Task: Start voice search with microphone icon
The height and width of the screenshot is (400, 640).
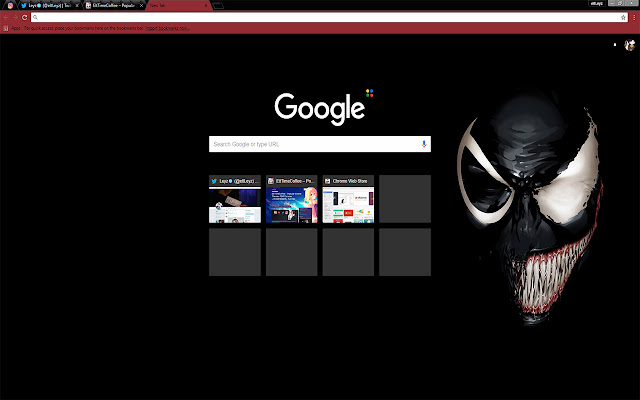Action: [424, 144]
